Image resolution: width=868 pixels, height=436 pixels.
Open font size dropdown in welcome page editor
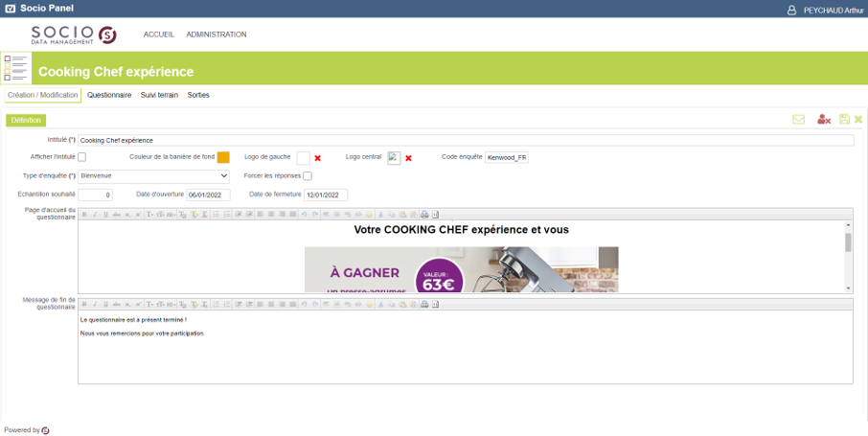click(161, 215)
